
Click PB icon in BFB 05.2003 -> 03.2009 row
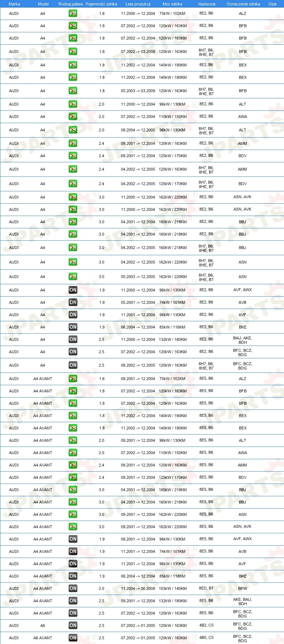point(73,91)
